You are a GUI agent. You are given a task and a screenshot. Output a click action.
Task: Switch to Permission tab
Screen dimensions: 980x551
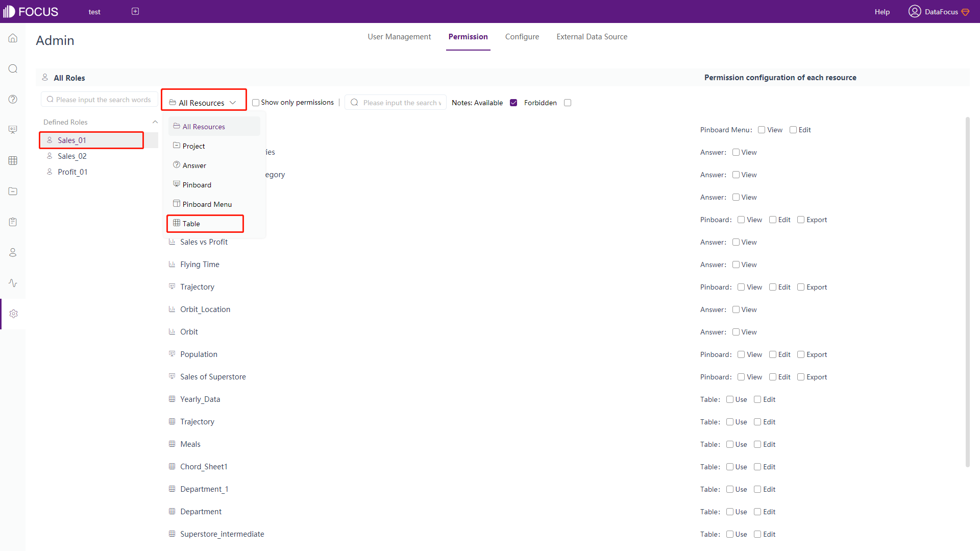pos(468,37)
